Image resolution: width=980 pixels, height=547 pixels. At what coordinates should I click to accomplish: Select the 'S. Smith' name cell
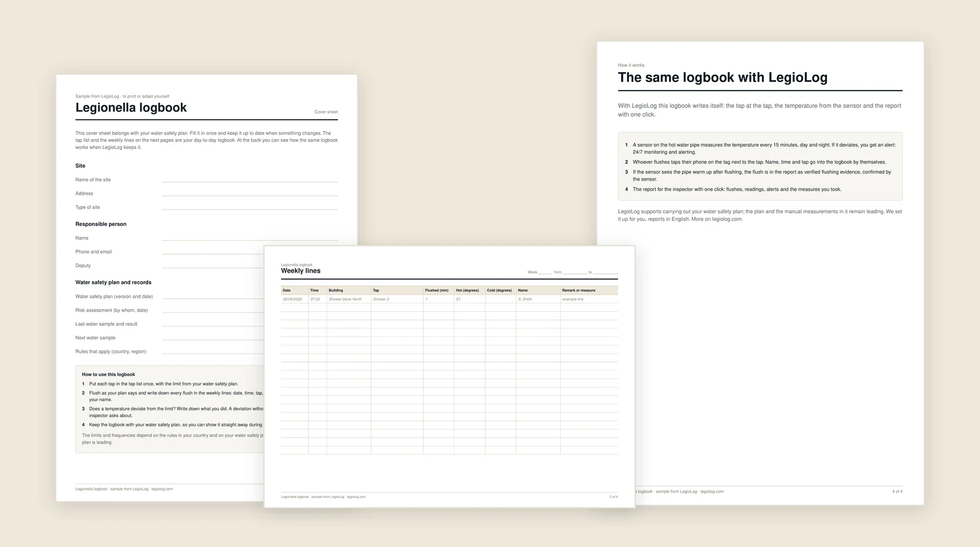pos(525,300)
